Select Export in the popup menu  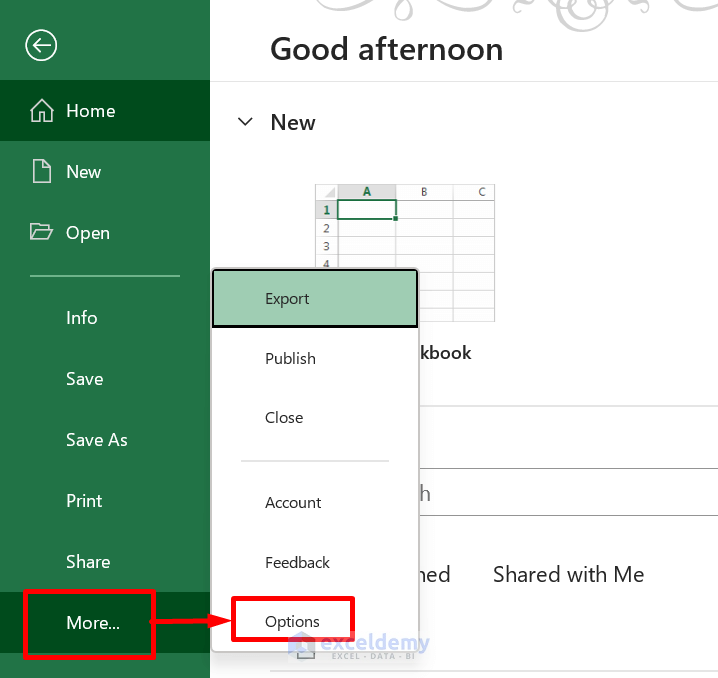315,298
